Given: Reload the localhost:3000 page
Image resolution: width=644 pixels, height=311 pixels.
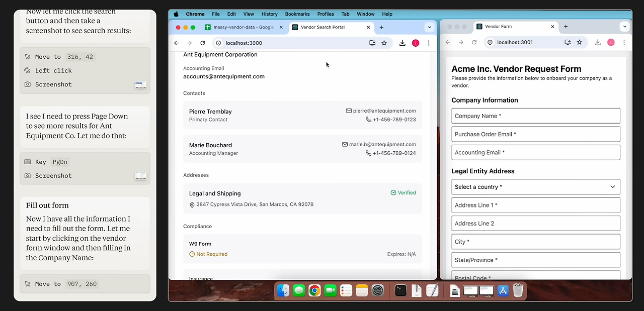Looking at the screenshot, I should click(x=203, y=43).
